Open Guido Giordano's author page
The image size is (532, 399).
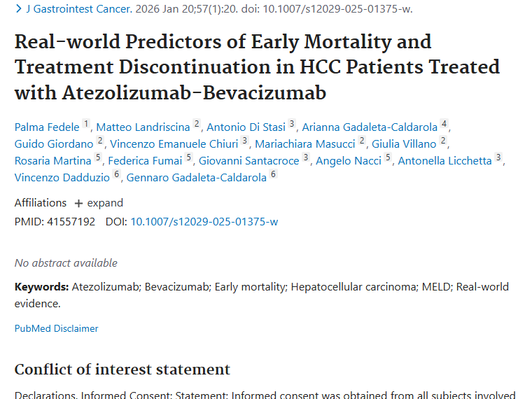[x=54, y=143]
